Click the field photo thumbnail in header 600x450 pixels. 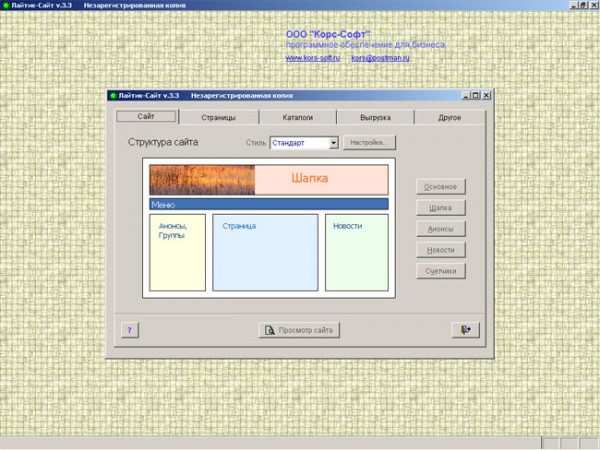coord(202,179)
